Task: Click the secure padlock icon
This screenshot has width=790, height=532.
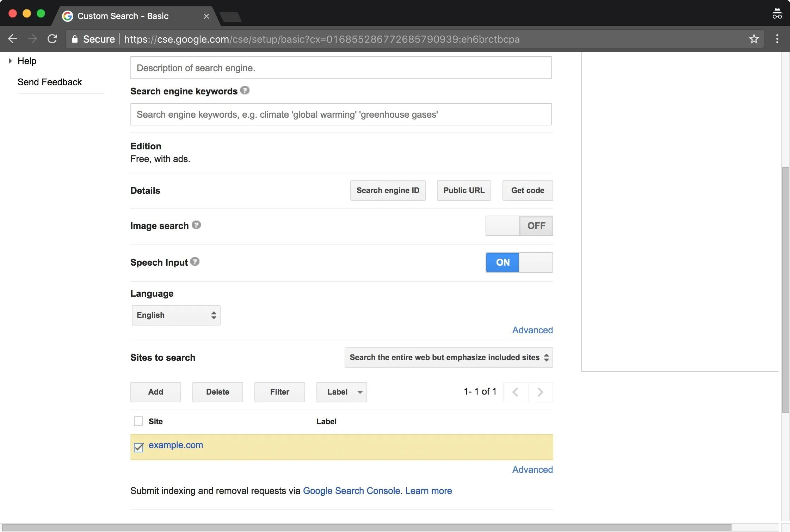Action: point(74,39)
